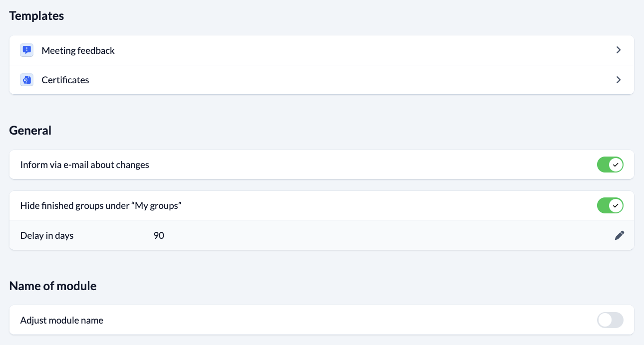Click the Certificates badge icon
Screen dimensions: 644x345
click(x=26, y=80)
